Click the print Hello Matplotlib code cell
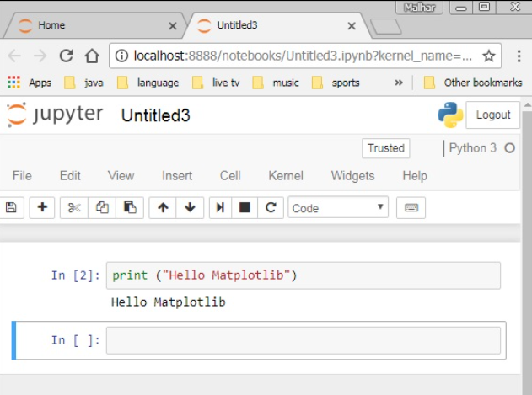532x395 pixels. [304, 275]
